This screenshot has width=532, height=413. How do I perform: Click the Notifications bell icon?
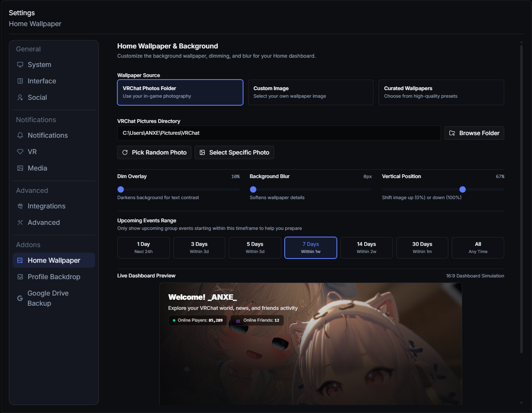20,135
